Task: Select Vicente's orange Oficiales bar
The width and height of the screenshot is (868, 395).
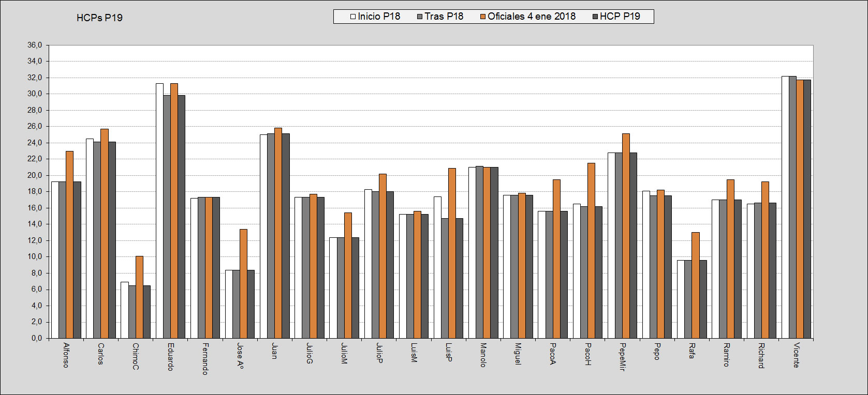Action: click(x=800, y=209)
